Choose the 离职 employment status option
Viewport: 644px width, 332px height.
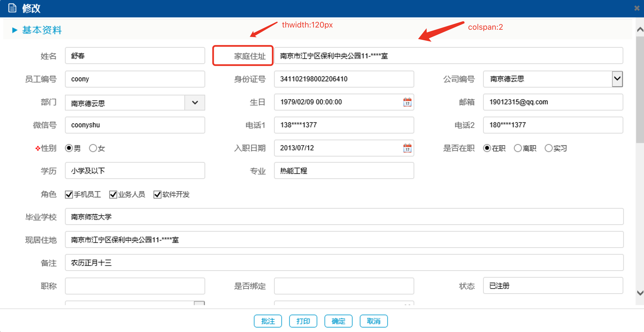(x=518, y=148)
